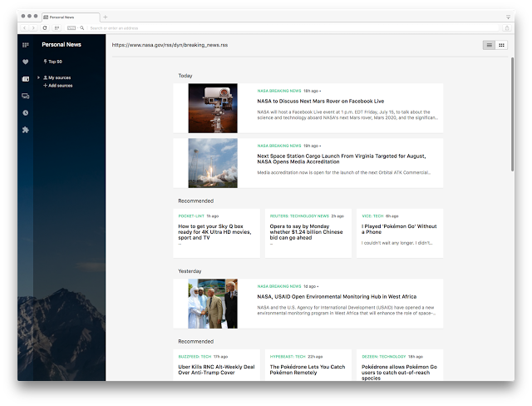Switch to list view layout

[x=489, y=45]
